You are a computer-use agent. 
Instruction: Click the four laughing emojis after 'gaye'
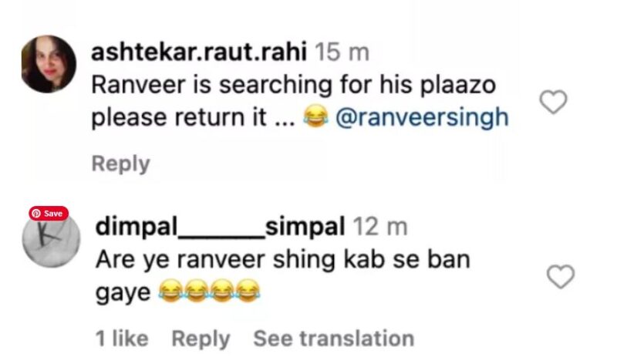tap(209, 292)
